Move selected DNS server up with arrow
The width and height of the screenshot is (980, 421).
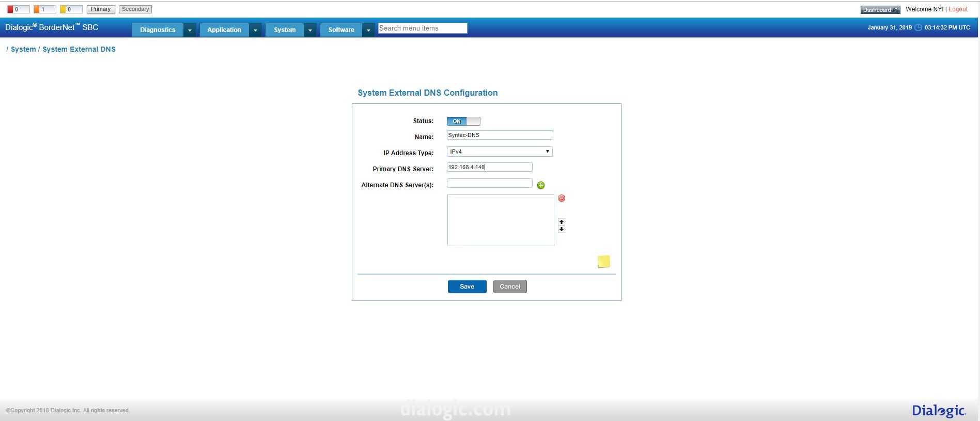[x=562, y=222]
